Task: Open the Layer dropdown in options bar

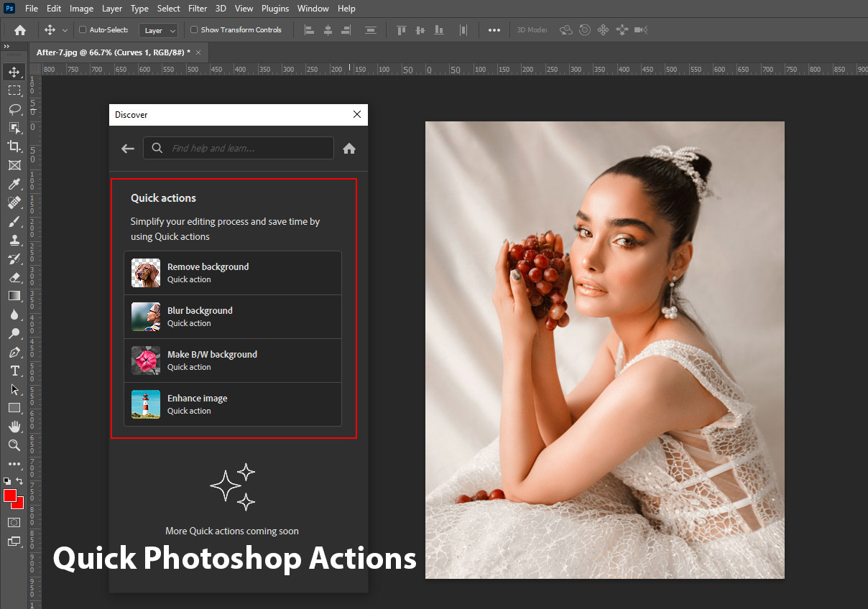Action: pyautogui.click(x=160, y=30)
